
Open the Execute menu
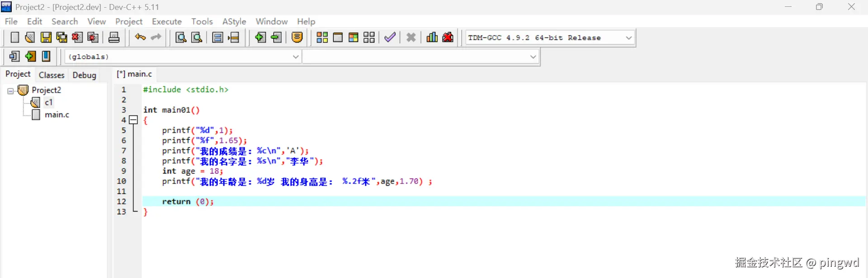coord(167,21)
